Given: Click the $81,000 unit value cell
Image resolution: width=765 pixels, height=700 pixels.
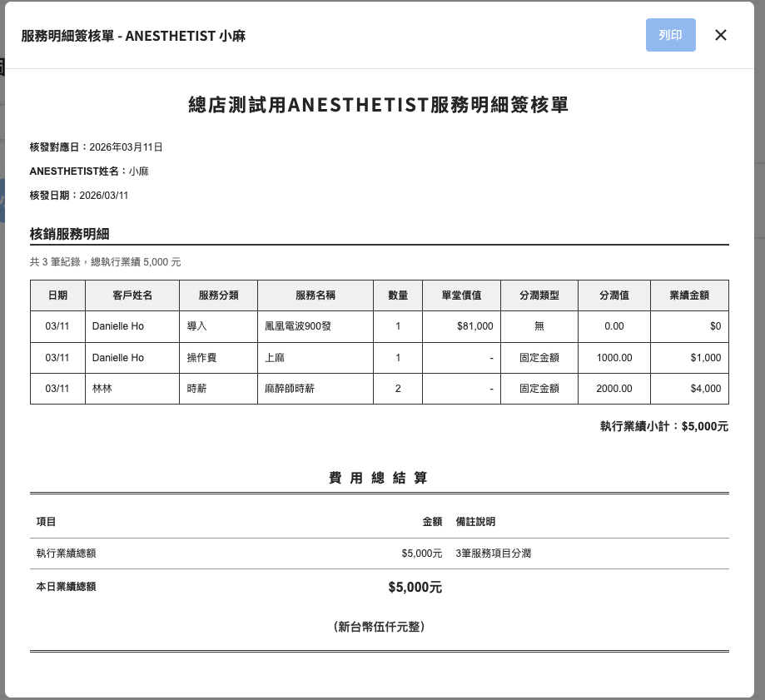Looking at the screenshot, I should click(x=474, y=326).
